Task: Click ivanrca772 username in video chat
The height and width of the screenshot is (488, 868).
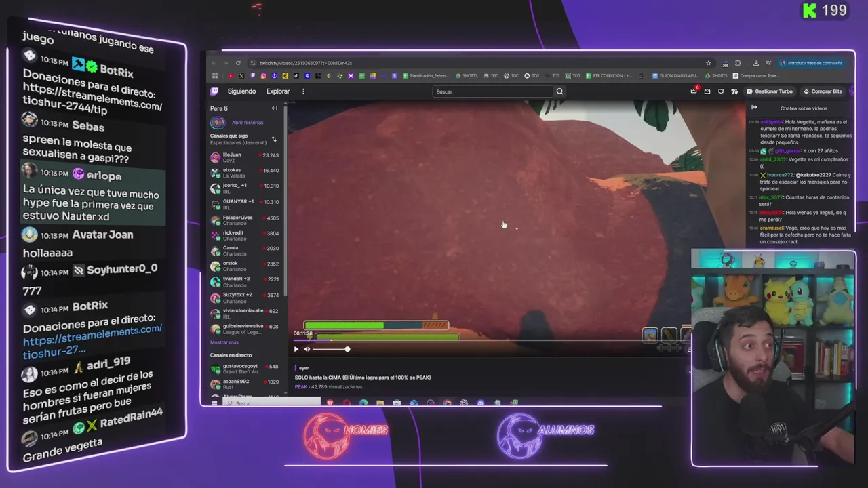Action: click(x=780, y=175)
